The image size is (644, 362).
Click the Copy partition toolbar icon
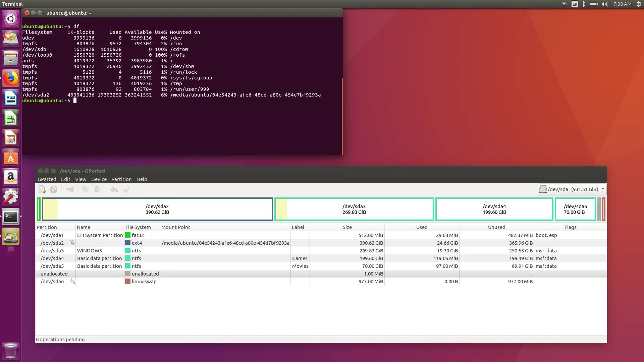click(86, 190)
